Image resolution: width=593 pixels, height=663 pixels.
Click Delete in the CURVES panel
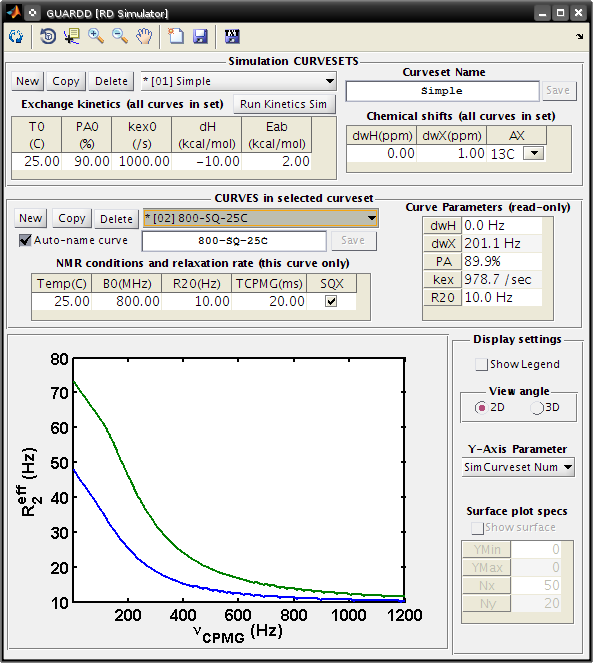[x=116, y=219]
